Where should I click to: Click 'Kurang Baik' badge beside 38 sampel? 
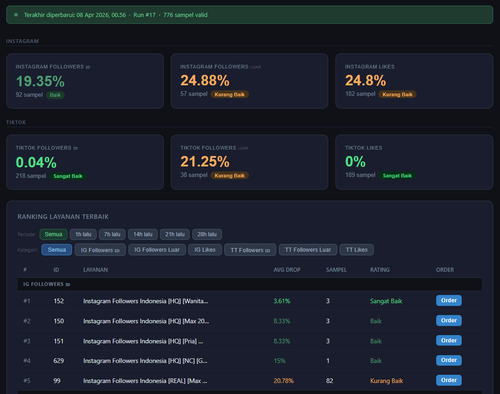(229, 176)
